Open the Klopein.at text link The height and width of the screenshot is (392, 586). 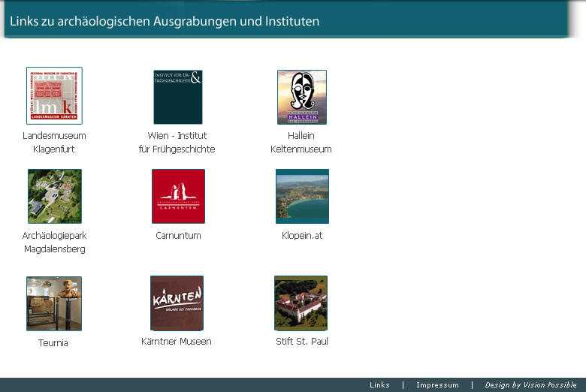tap(302, 235)
